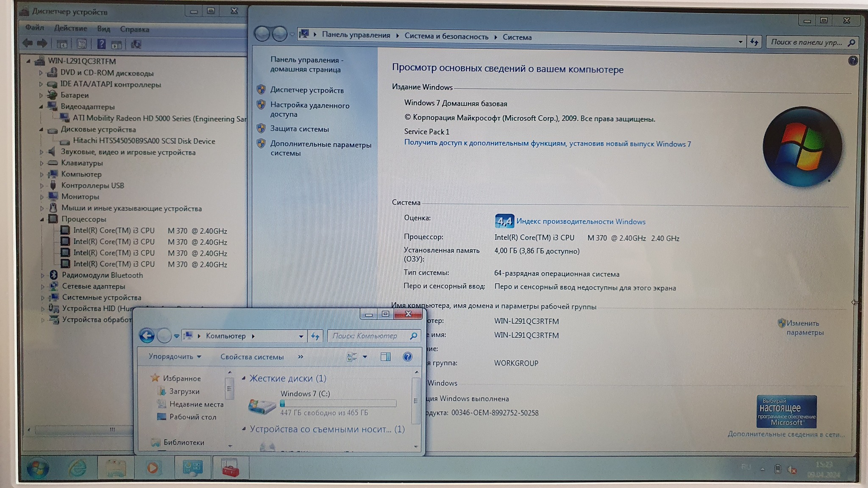Screen dimensions: 868x488
Task: Open Windows Media Player from the taskbar
Action: 153,468
